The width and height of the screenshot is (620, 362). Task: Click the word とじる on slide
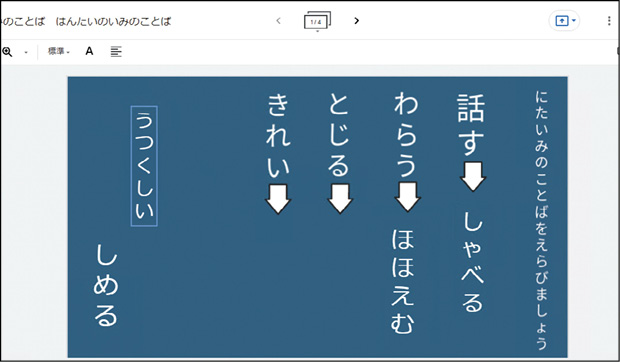pos(339,134)
